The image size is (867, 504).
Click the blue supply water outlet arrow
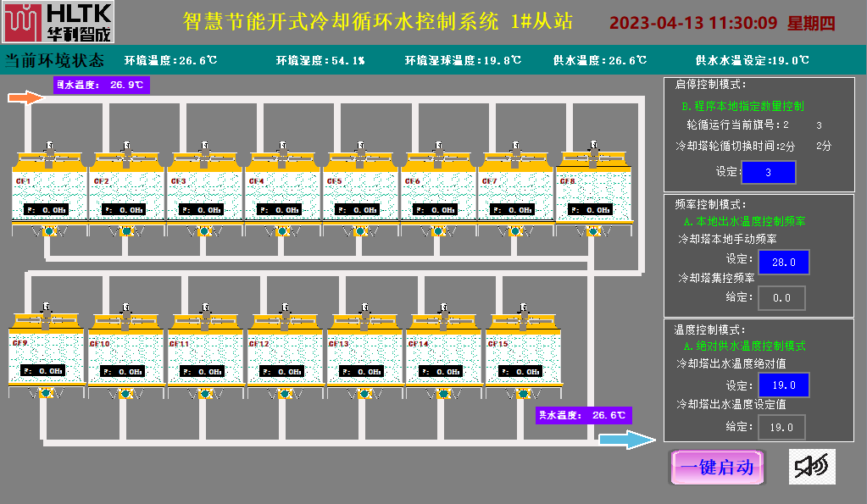[x=627, y=439]
